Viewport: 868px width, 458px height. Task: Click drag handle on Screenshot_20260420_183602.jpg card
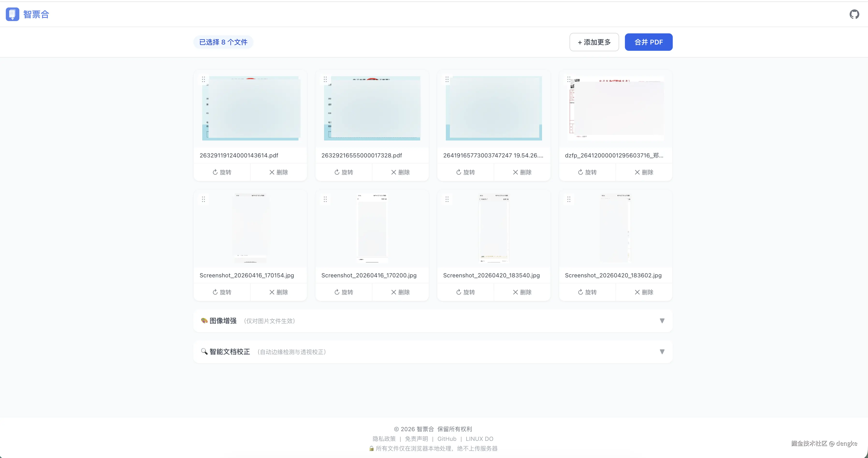[568, 199]
